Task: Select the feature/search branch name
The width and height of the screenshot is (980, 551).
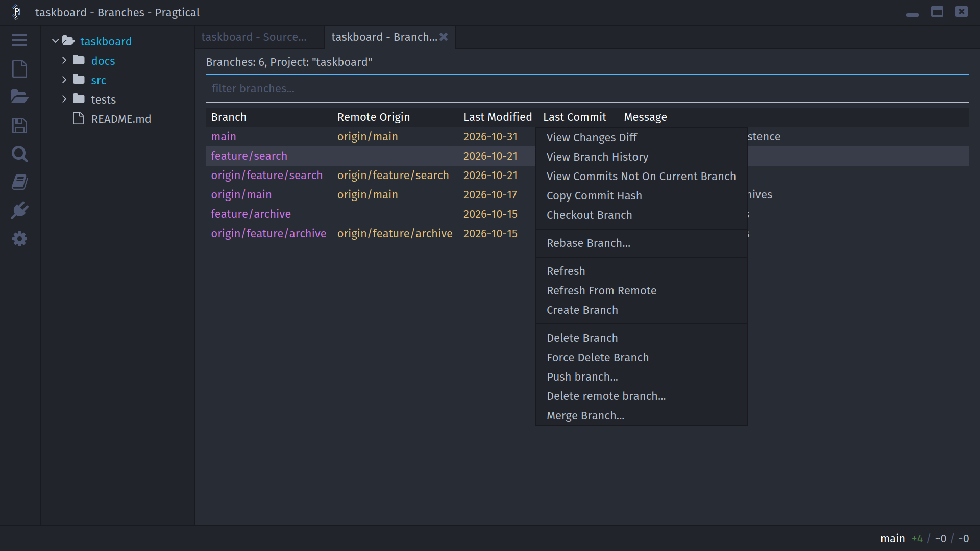Action: pyautogui.click(x=249, y=156)
